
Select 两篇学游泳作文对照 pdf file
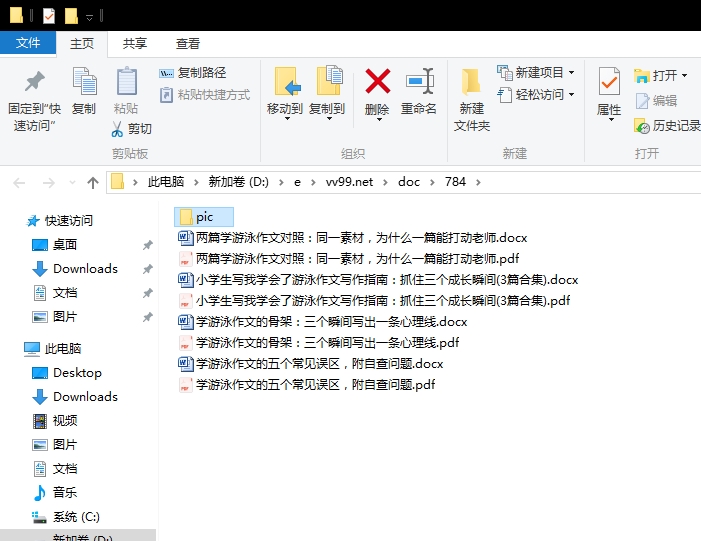pos(349,258)
